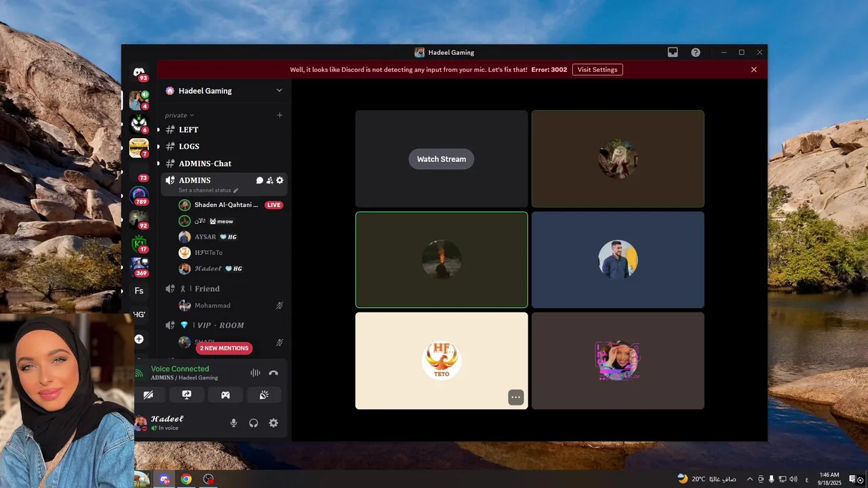Dismiss the mic error banner

coord(754,69)
